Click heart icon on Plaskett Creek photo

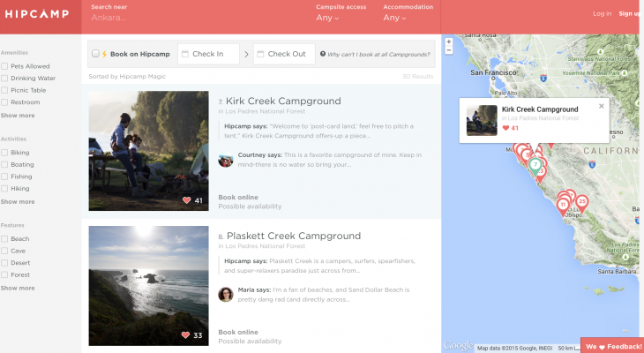click(x=186, y=335)
